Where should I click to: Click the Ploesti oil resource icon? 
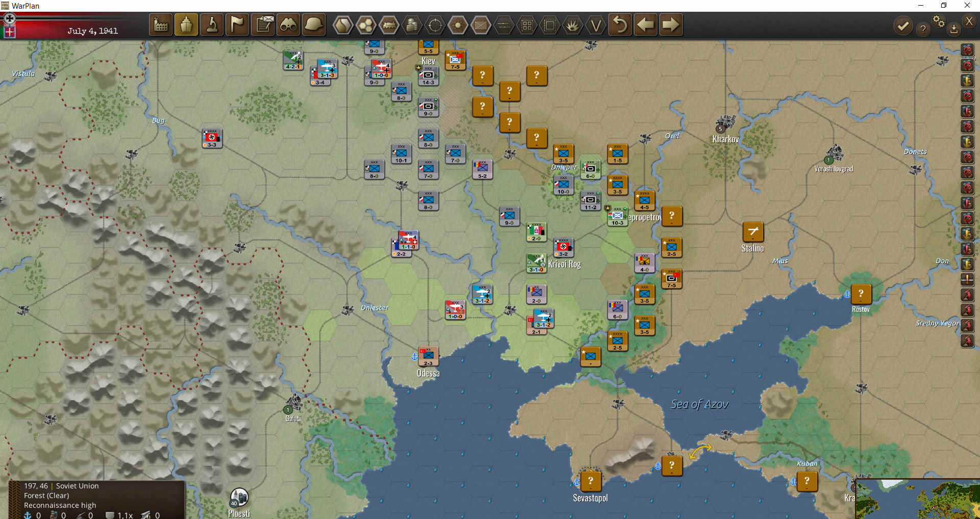coord(239,497)
